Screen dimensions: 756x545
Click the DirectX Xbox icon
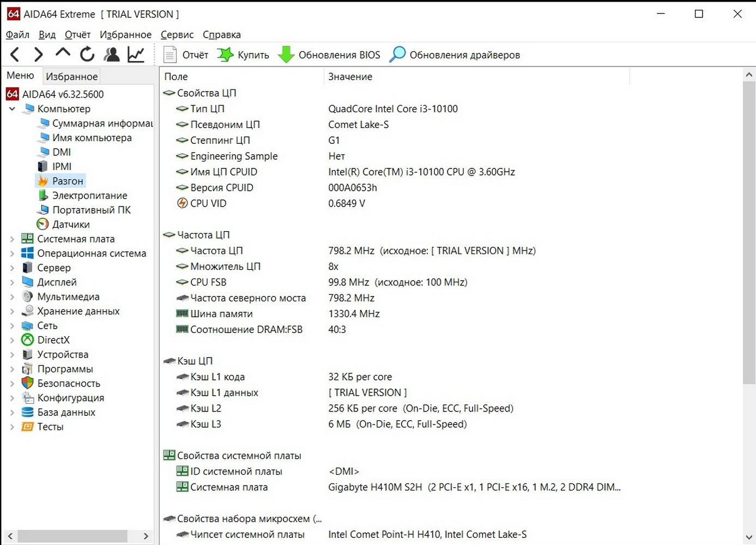(27, 340)
